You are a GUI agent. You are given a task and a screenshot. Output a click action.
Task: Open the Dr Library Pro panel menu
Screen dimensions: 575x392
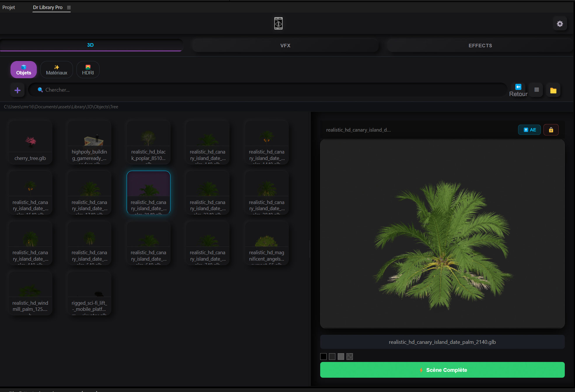pyautogui.click(x=69, y=8)
